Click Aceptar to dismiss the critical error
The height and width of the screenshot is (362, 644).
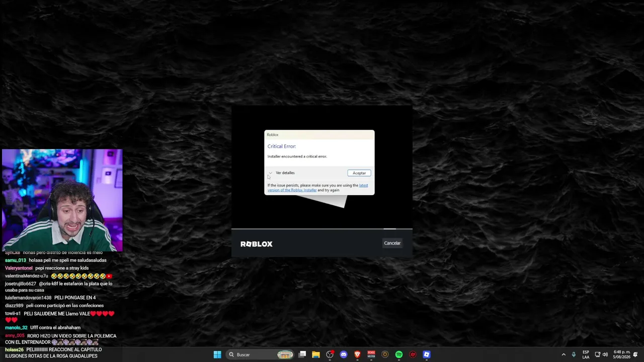pyautogui.click(x=359, y=173)
